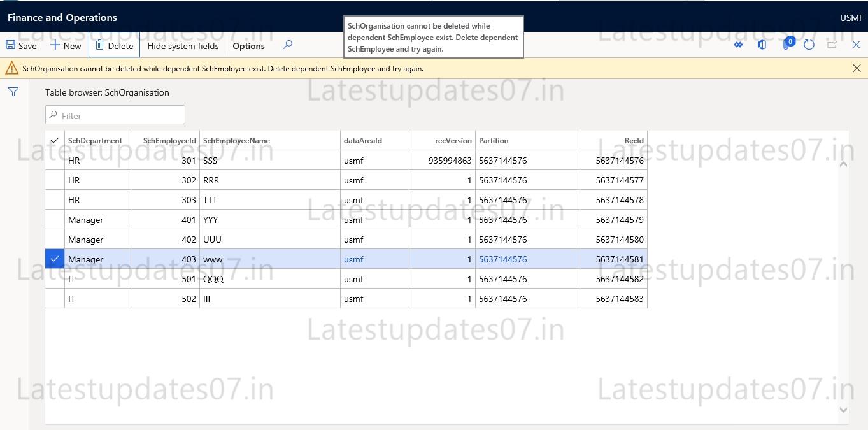This screenshot has width=868, height=430.
Task: Open the toolbar search magnifier
Action: [287, 45]
